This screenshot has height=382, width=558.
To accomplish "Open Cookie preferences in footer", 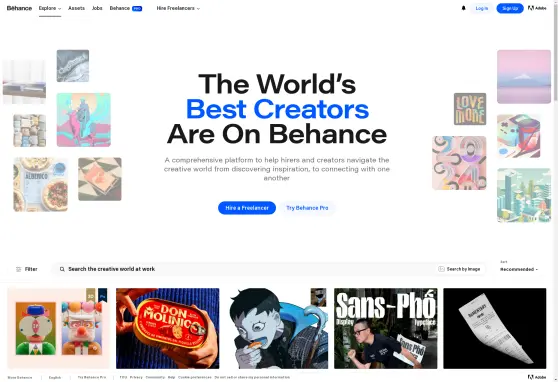I will click(195, 377).
